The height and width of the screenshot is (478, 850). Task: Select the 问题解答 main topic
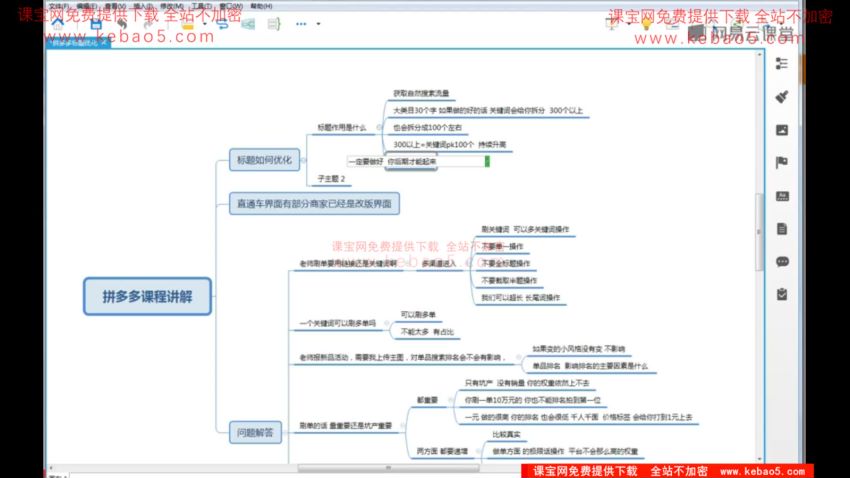pos(255,432)
